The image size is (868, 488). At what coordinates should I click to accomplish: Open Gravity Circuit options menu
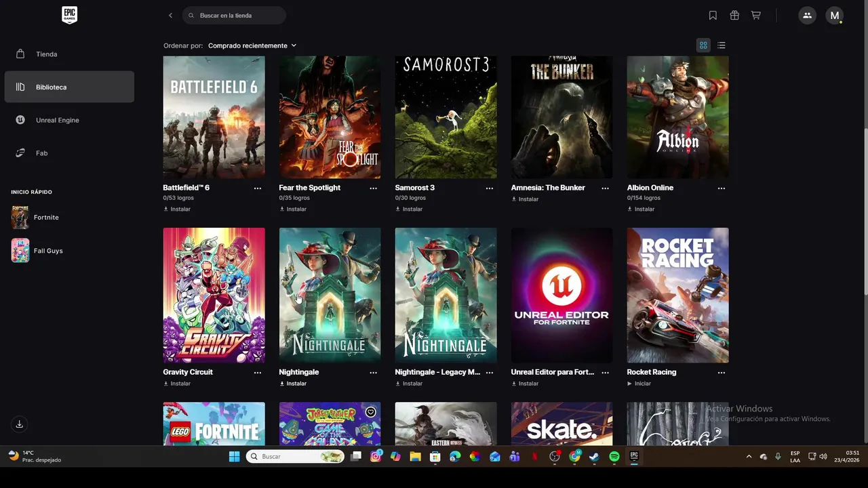[x=258, y=373]
